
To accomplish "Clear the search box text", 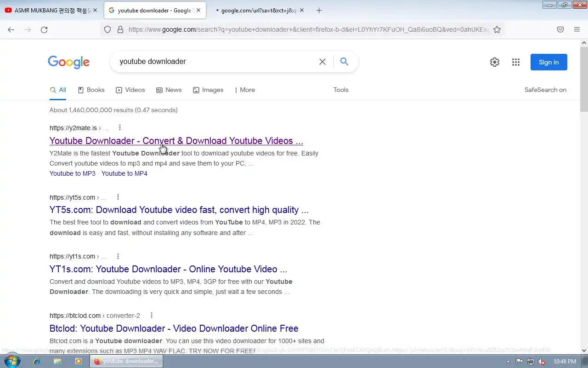I will pos(322,62).
